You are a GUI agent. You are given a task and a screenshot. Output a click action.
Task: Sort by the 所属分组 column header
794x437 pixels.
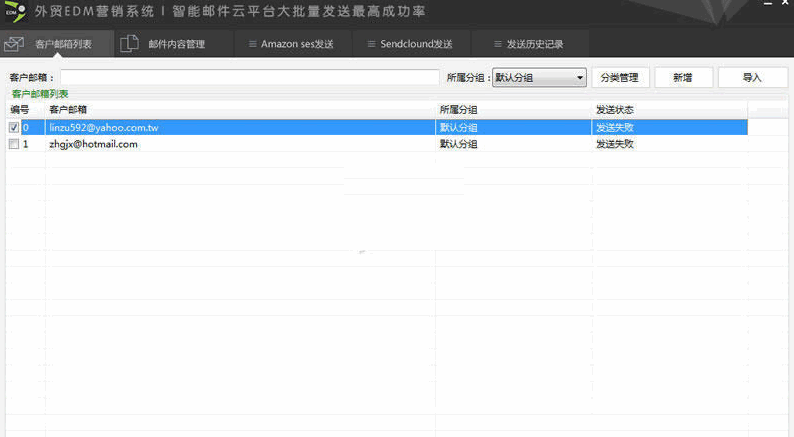click(x=513, y=109)
